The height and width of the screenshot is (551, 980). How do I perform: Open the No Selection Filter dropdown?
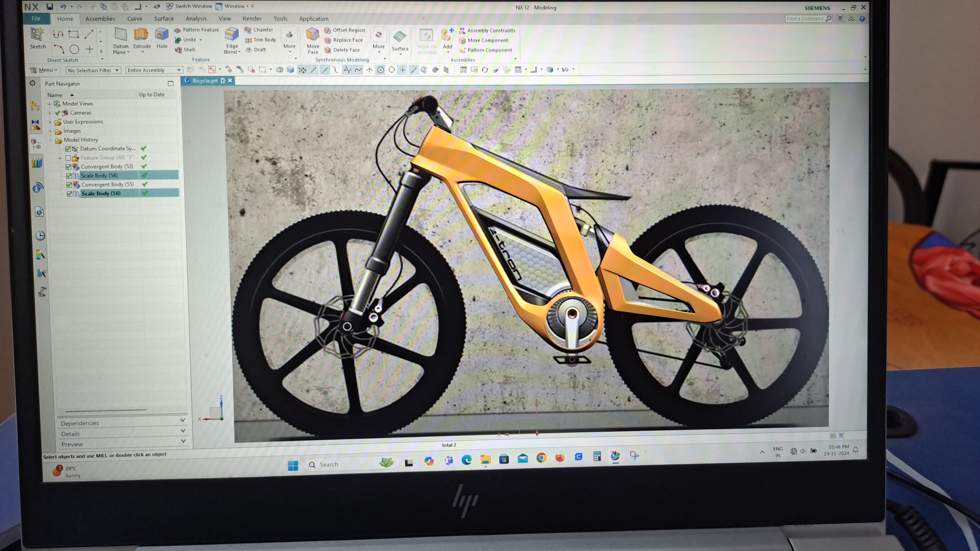click(94, 70)
